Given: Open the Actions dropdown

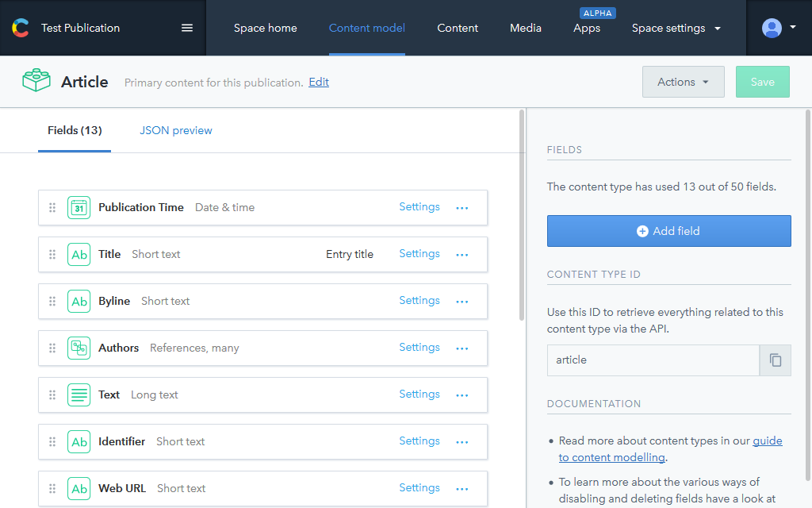Looking at the screenshot, I should [683, 82].
